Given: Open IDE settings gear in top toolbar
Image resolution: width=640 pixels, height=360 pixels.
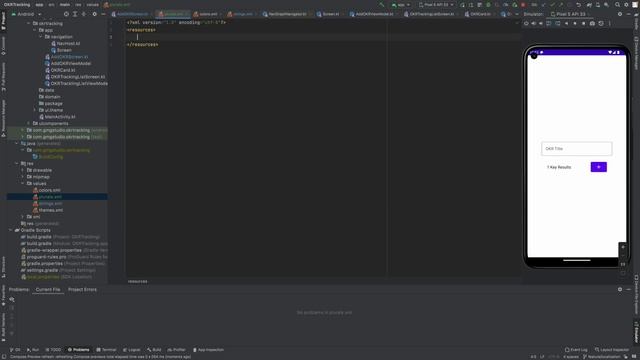Looking at the screenshot, I should click(626, 5).
